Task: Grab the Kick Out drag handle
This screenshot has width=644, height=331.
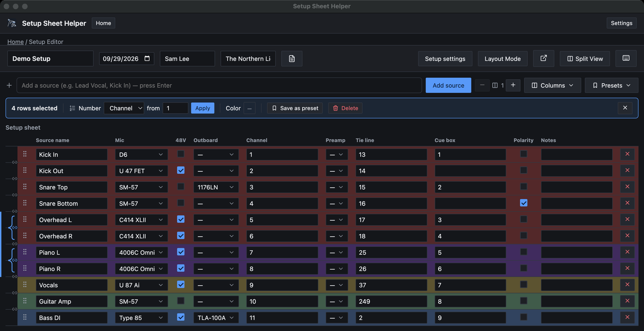Action: [x=25, y=171]
